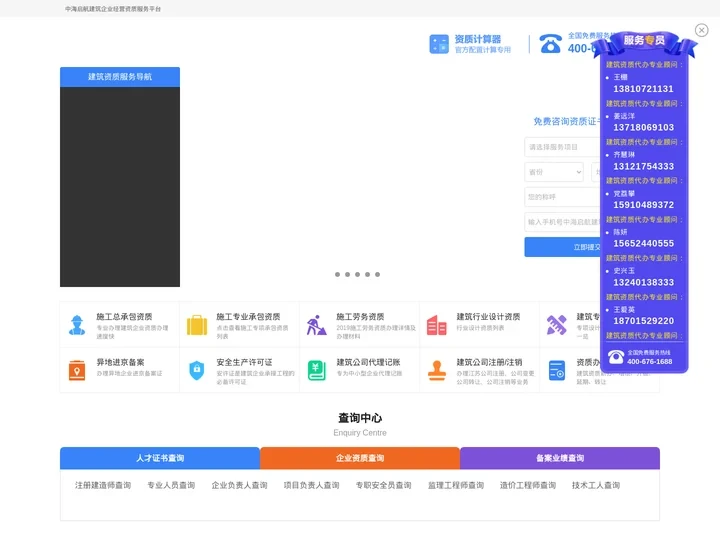Click the 服务专员 ribbon banner title
The image size is (720, 540).
point(644,40)
